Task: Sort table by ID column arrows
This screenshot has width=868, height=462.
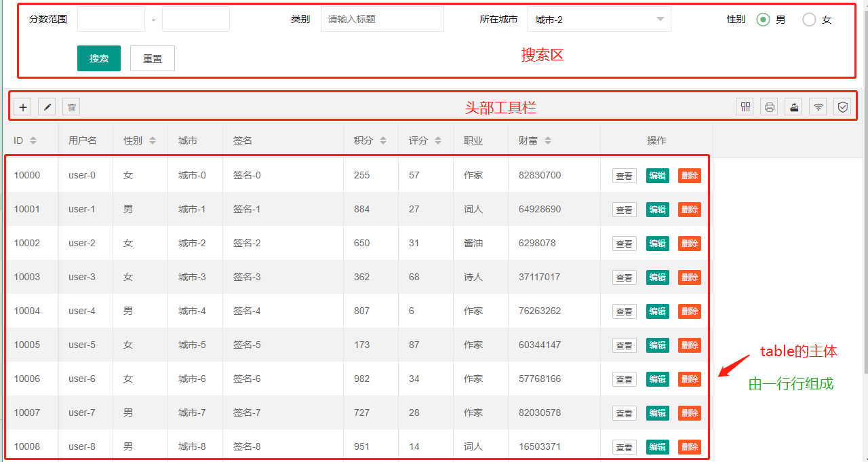Action: (x=33, y=140)
